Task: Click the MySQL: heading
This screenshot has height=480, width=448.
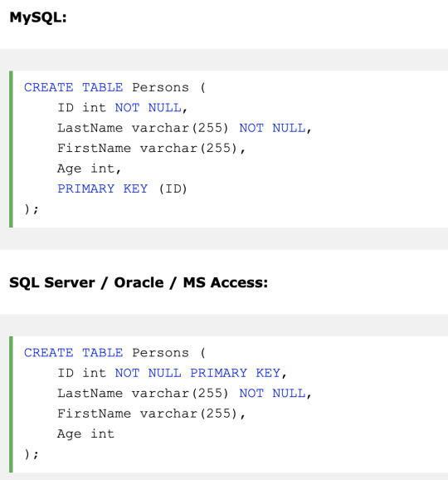Action: click(x=38, y=17)
